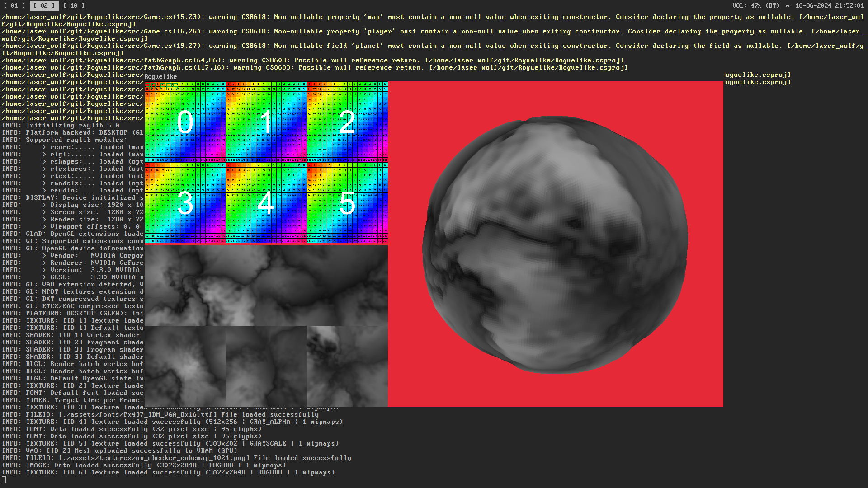Image resolution: width=868 pixels, height=488 pixels.
Task: Click the terminal cursor prompt at bottom
Action: pyautogui.click(x=4, y=480)
